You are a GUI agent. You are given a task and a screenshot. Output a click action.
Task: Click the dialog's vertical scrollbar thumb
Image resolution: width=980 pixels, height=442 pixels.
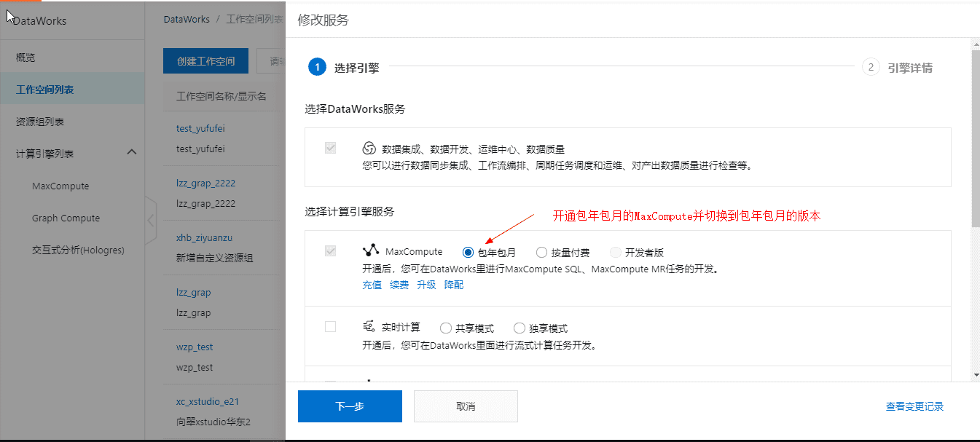[976, 138]
